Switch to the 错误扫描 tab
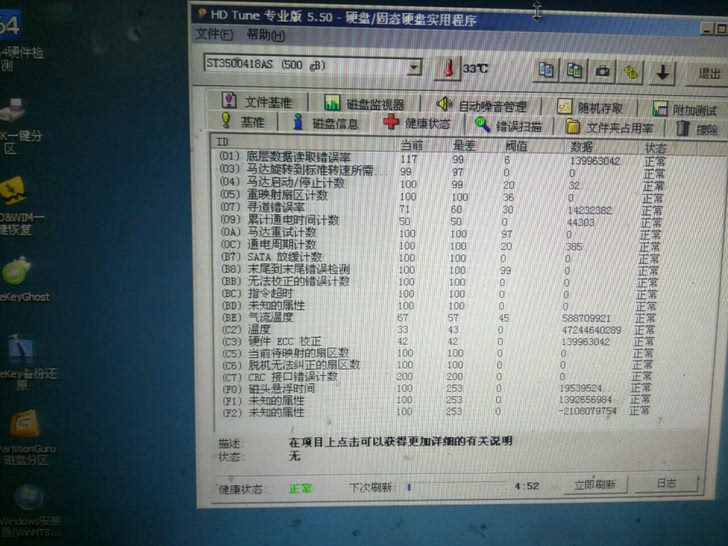 tap(508, 125)
